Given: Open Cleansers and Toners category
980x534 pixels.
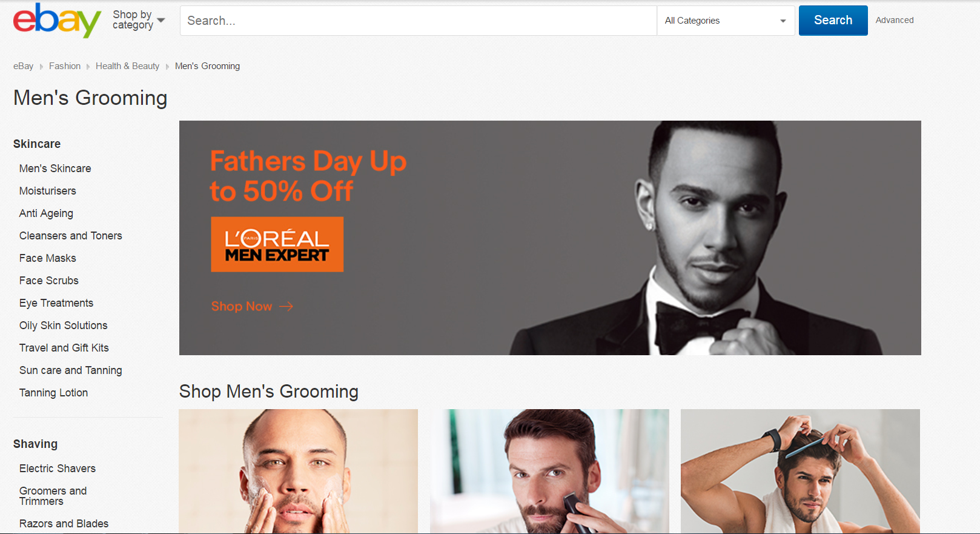Looking at the screenshot, I should [71, 236].
